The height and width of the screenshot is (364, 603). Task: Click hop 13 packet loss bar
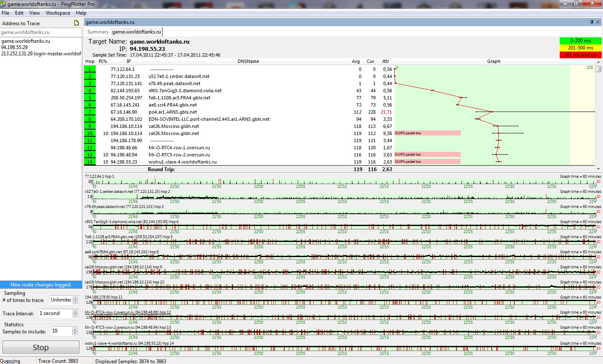[427, 154]
